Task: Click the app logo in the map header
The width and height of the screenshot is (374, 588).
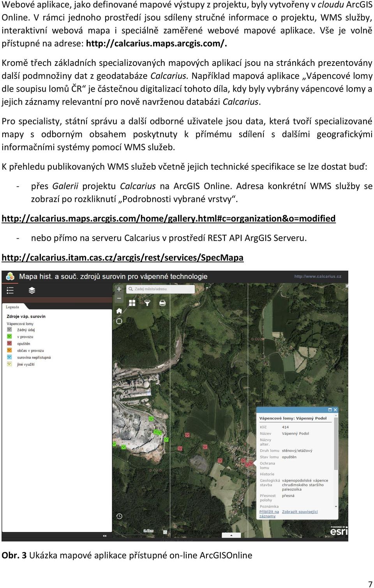Action: 10,276
